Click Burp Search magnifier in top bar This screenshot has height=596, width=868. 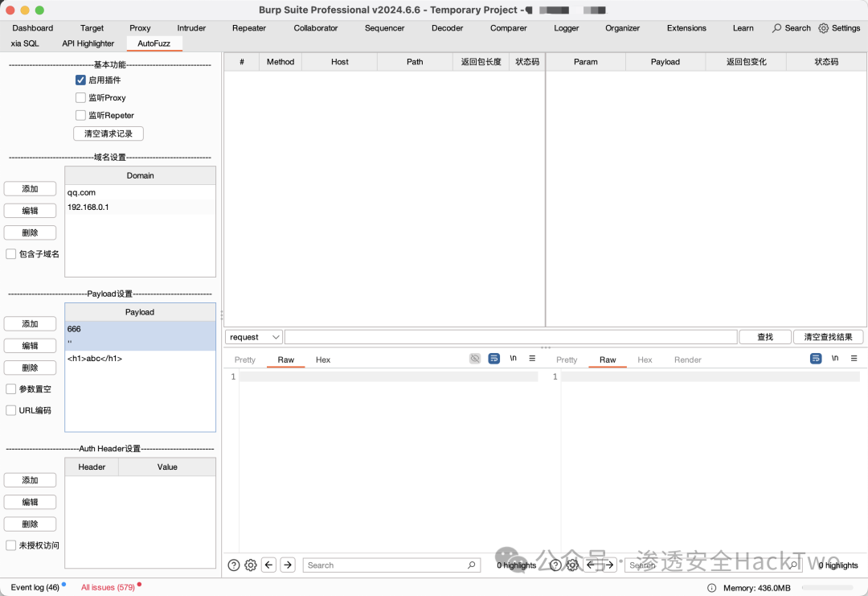coord(777,27)
